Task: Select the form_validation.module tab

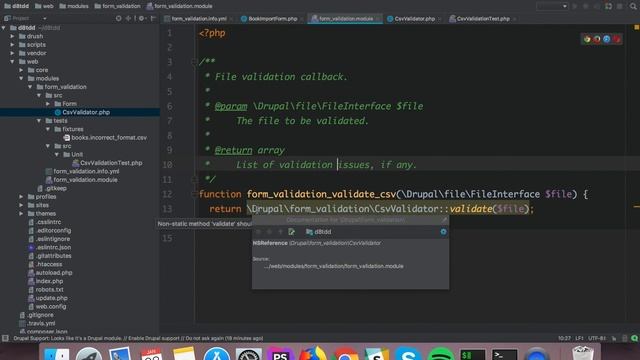Action: coord(345,19)
